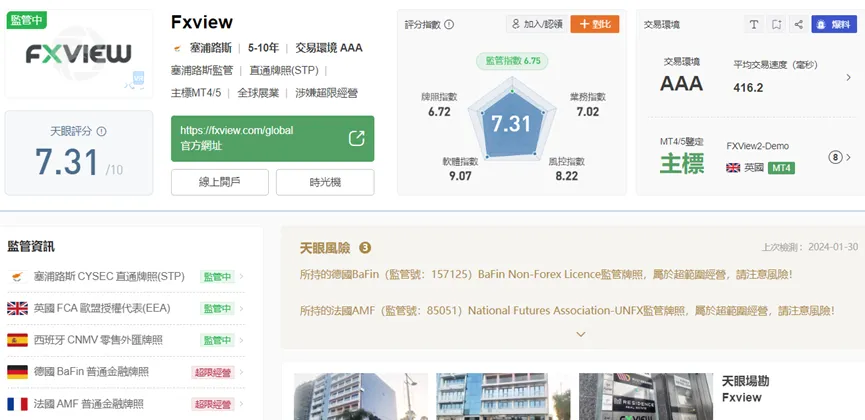Click the 加入/認領 button
865x420 pixels.
pyautogui.click(x=536, y=24)
